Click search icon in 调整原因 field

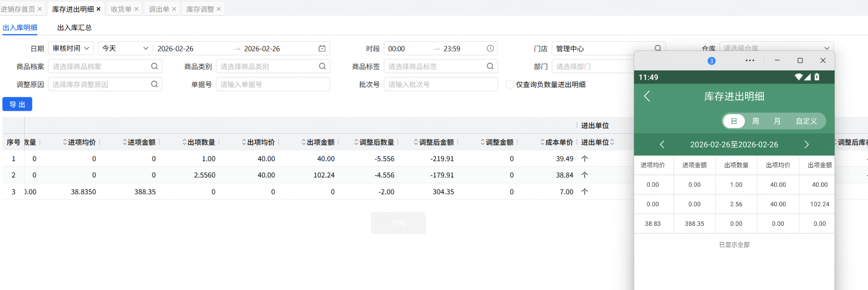coord(154,84)
